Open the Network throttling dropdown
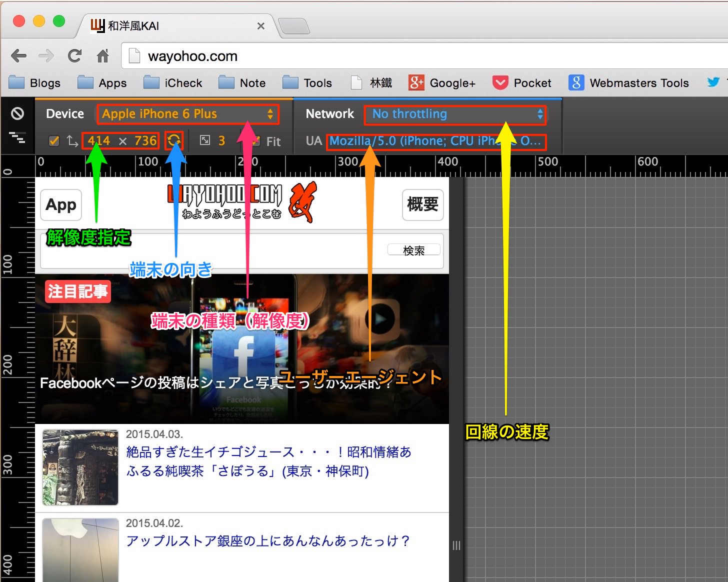The width and height of the screenshot is (728, 582). click(x=455, y=114)
